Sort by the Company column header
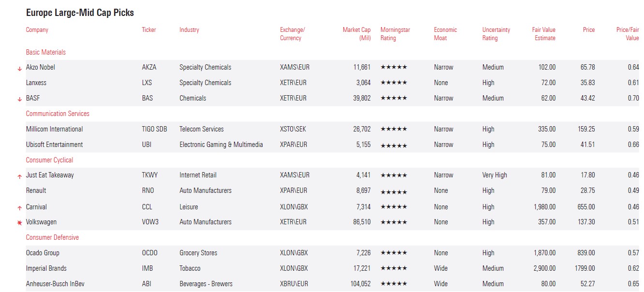 [37, 30]
